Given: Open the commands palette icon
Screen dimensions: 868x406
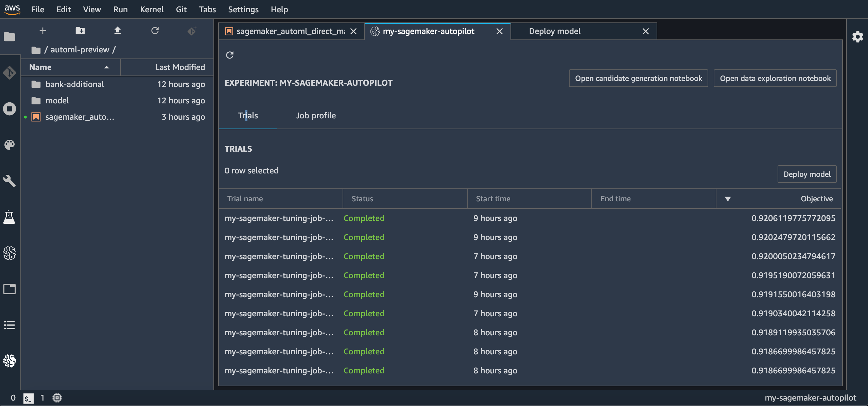Looking at the screenshot, I should coord(10,145).
